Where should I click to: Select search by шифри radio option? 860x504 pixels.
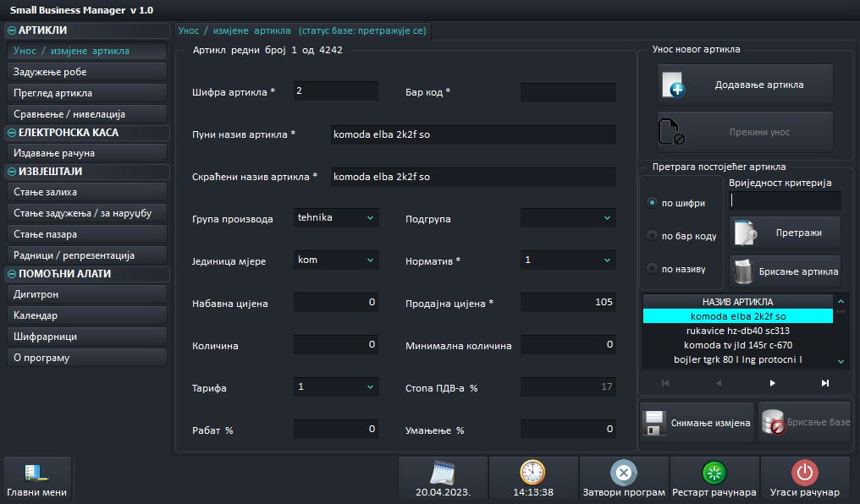click(x=652, y=203)
